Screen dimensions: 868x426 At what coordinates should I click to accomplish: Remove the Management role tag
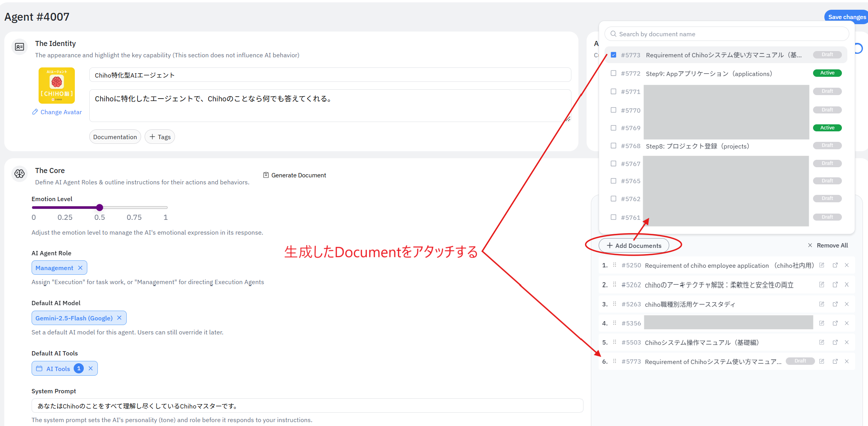point(80,268)
